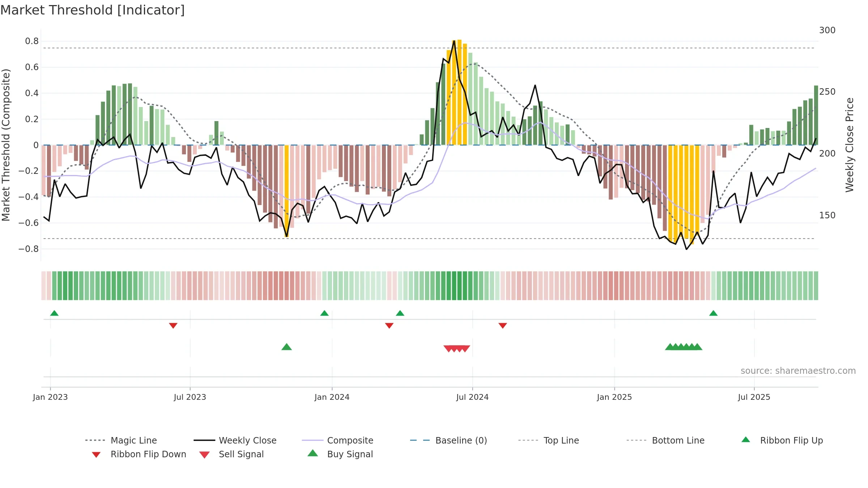Click the 150 right axis tick
Viewport: 868px width, 488px height.
point(827,215)
